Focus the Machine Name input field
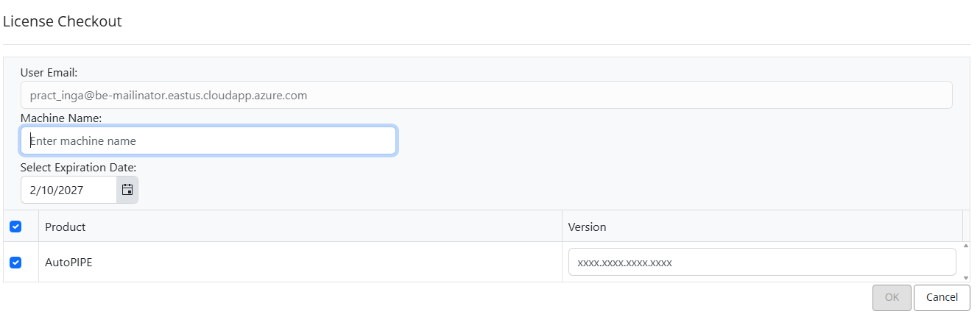980x317 pixels. coord(208,140)
